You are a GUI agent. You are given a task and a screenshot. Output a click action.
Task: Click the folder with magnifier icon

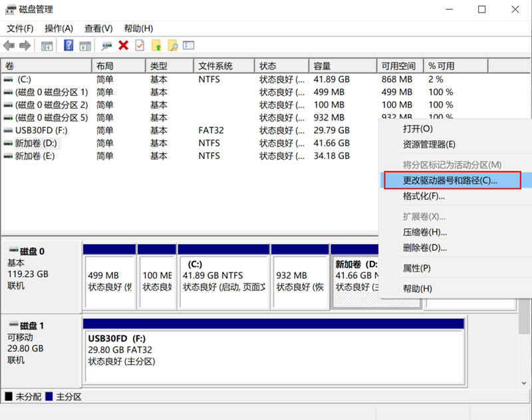(x=172, y=45)
